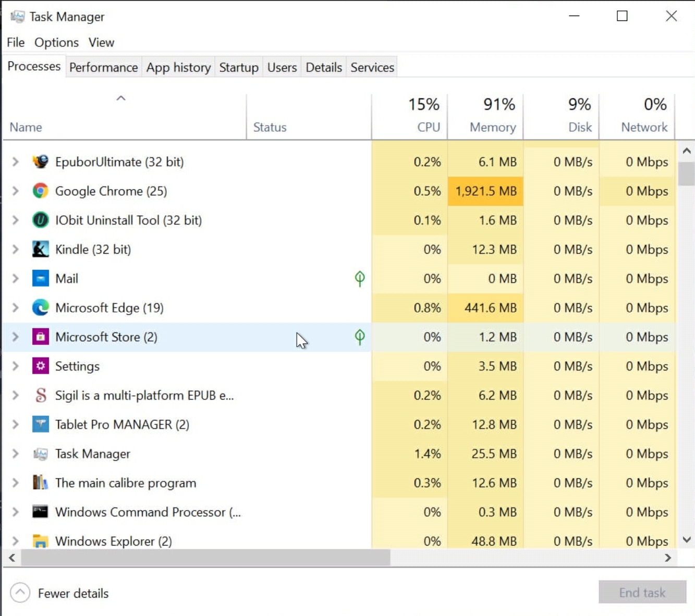Click the IObit Uninstall Tool icon
The image size is (695, 616).
tap(40, 220)
